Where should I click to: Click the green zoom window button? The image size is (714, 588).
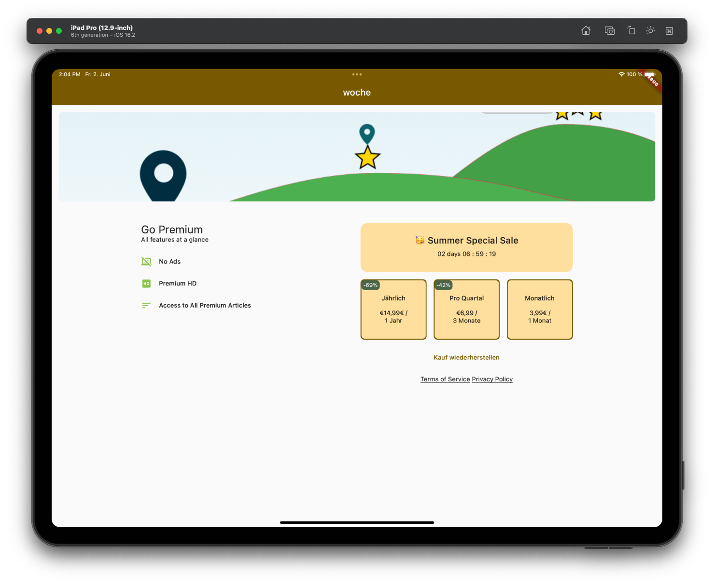click(x=59, y=31)
